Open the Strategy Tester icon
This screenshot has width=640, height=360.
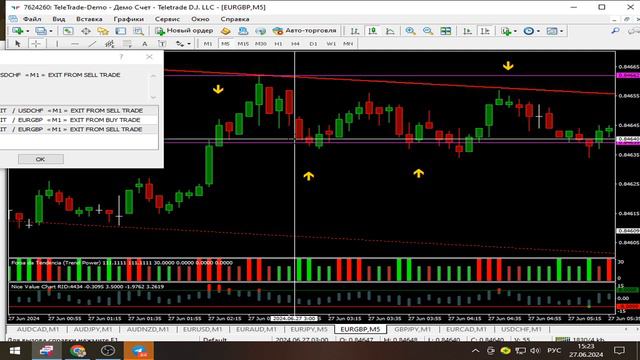pos(138,31)
